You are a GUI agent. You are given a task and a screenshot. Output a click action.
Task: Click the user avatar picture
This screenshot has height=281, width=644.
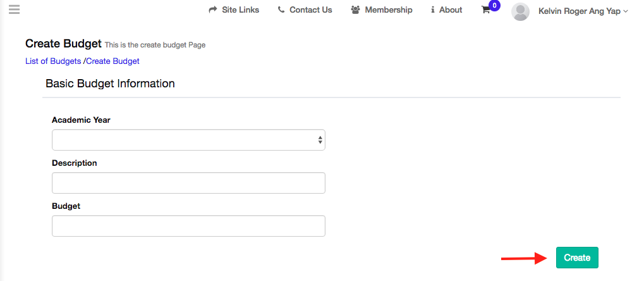(x=520, y=11)
